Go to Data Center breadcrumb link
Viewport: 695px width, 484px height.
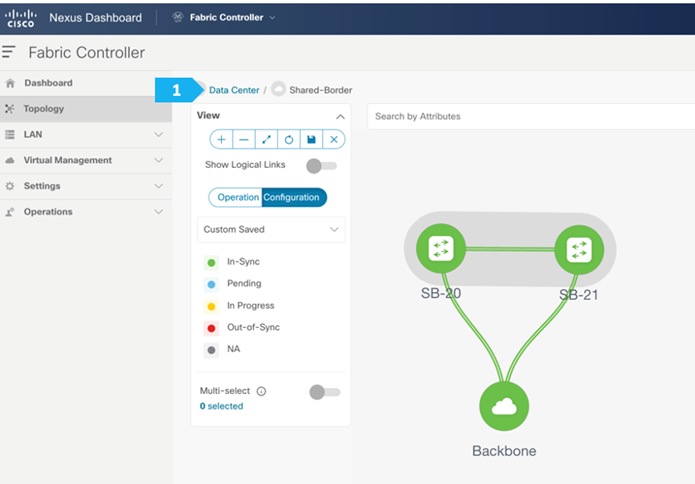pyautogui.click(x=234, y=90)
